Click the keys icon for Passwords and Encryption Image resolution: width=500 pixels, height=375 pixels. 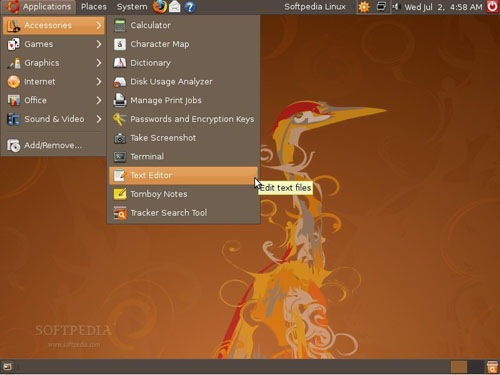tap(120, 119)
